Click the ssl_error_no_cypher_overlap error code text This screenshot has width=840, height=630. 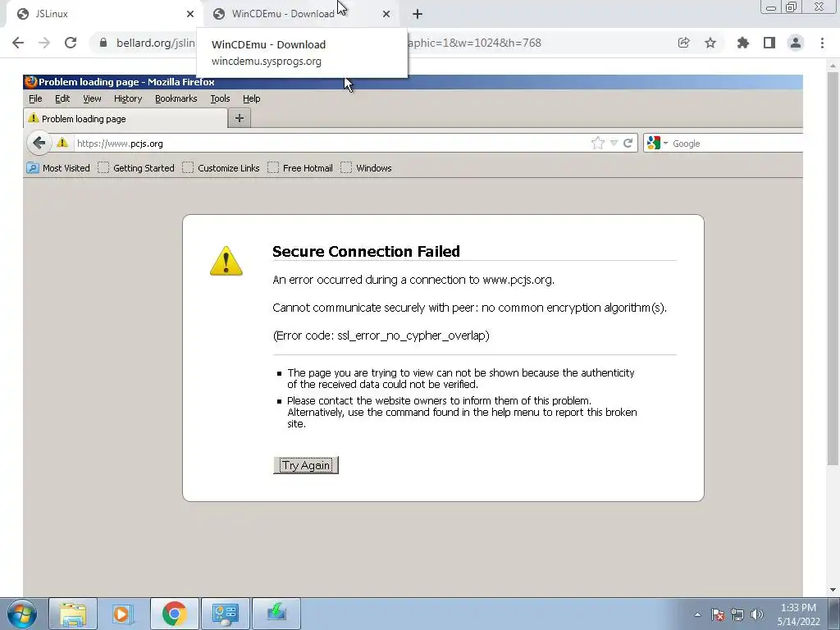(413, 336)
